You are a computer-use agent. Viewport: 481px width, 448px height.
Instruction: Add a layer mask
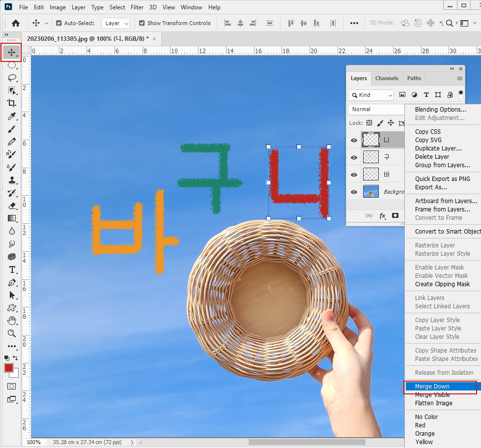(395, 215)
